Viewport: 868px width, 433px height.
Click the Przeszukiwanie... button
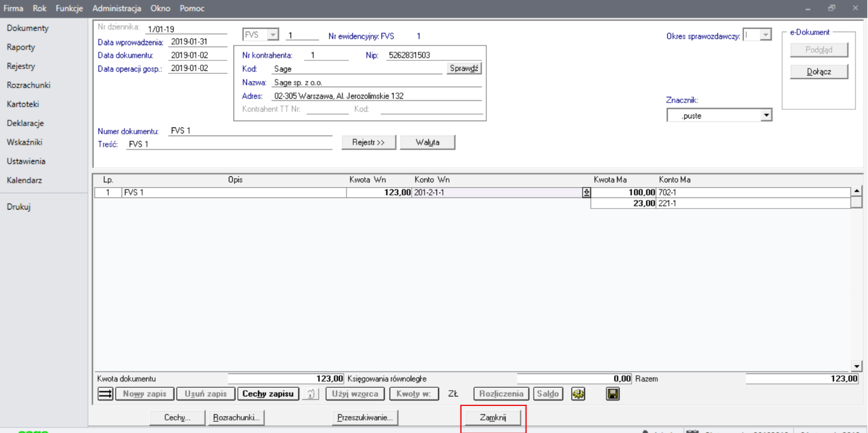point(365,417)
